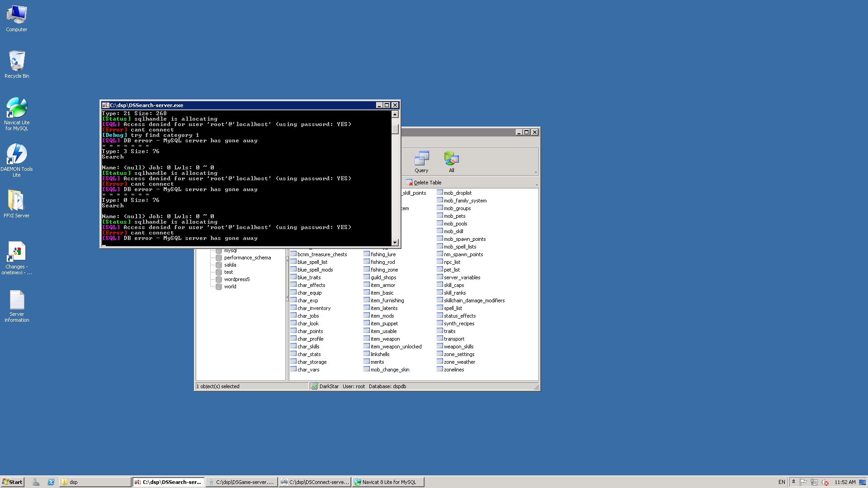This screenshot has height=488, width=868.
Task: Click the system tray clock
Action: point(844,482)
